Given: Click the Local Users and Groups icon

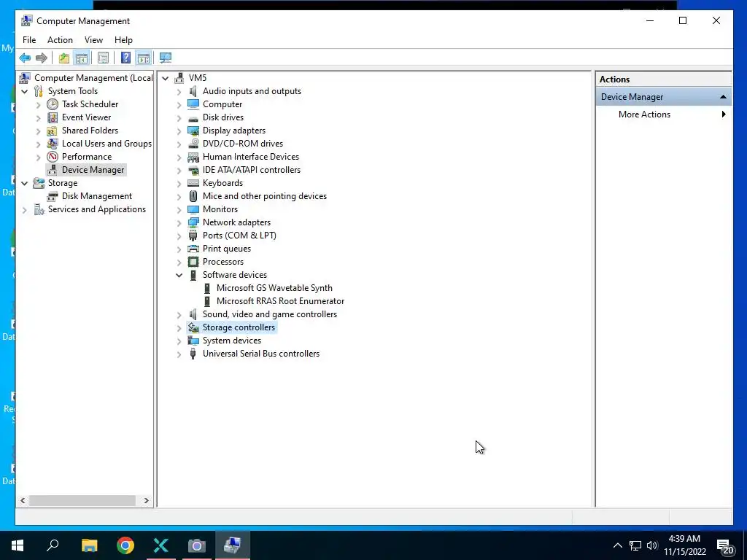Looking at the screenshot, I should (53, 144).
